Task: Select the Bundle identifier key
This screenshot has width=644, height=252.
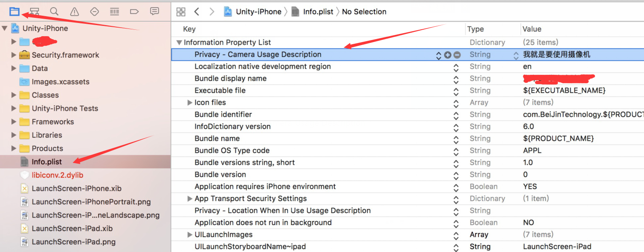Action: 223,114
